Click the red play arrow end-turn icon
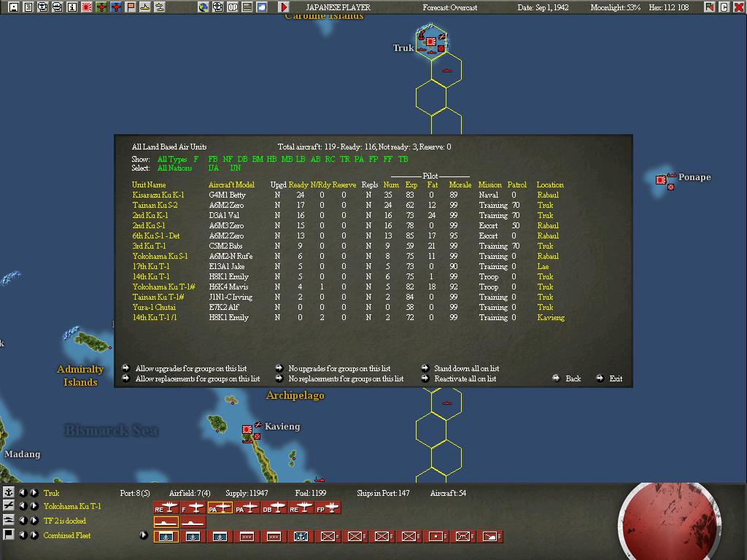 pyautogui.click(x=284, y=7)
